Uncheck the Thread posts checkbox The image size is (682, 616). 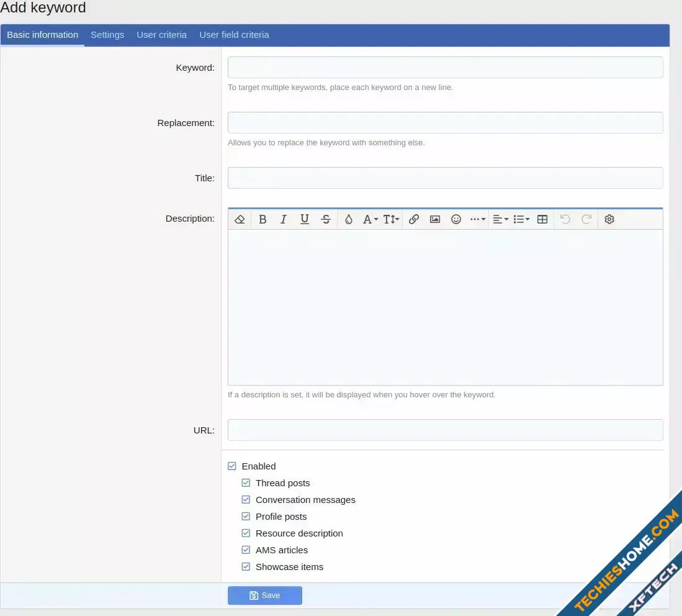(246, 482)
